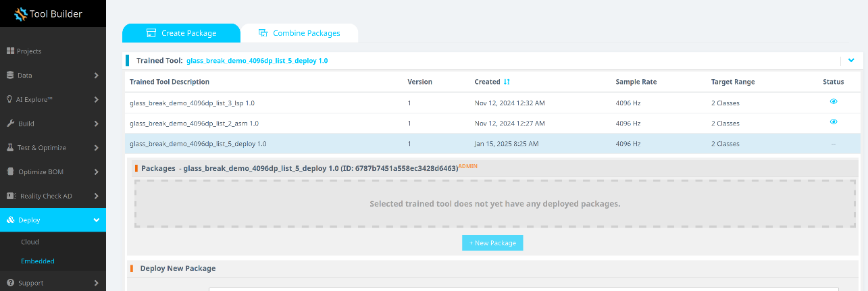Screen dimensions: 868x291
Task: Sort table by Created column arrows
Action: 507,82
